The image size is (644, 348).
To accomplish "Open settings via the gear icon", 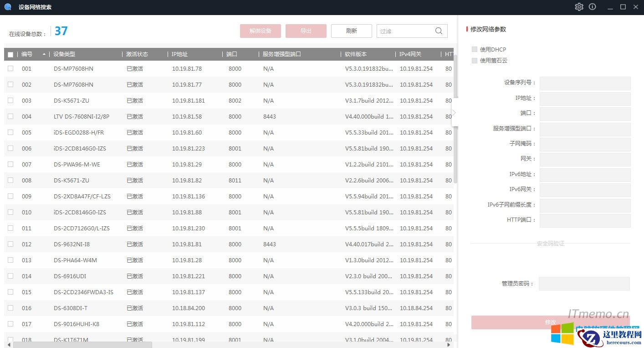I will tap(579, 7).
